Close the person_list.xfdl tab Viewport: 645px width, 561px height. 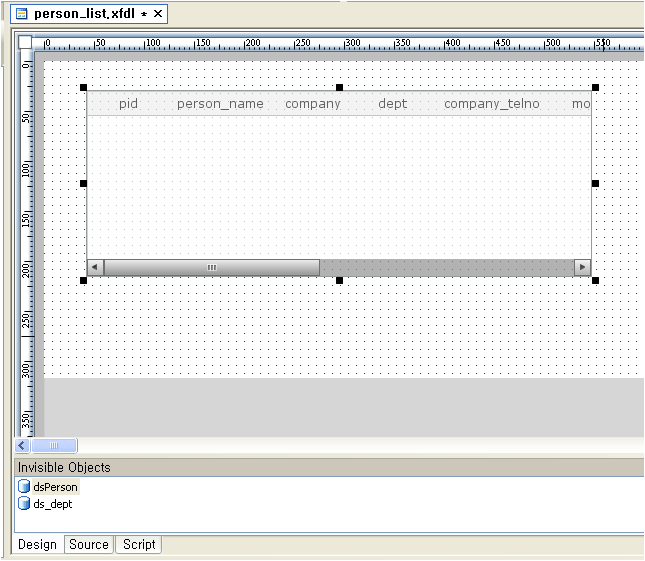(x=157, y=14)
